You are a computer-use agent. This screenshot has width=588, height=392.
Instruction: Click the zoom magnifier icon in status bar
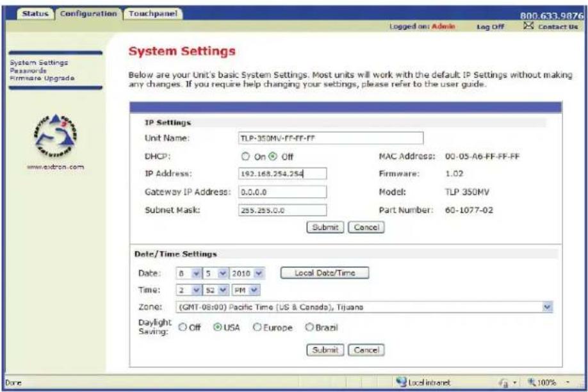(x=532, y=382)
